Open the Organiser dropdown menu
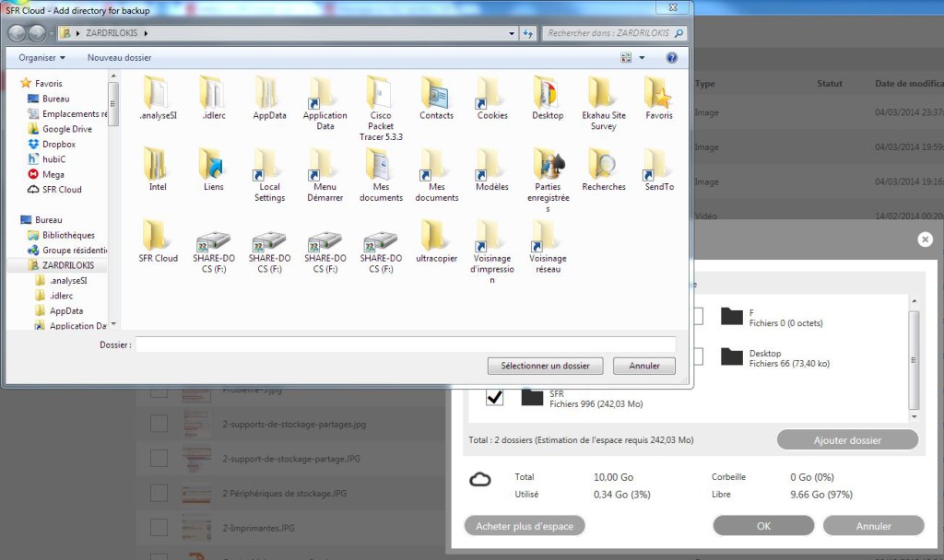944x560 pixels. 42,57
